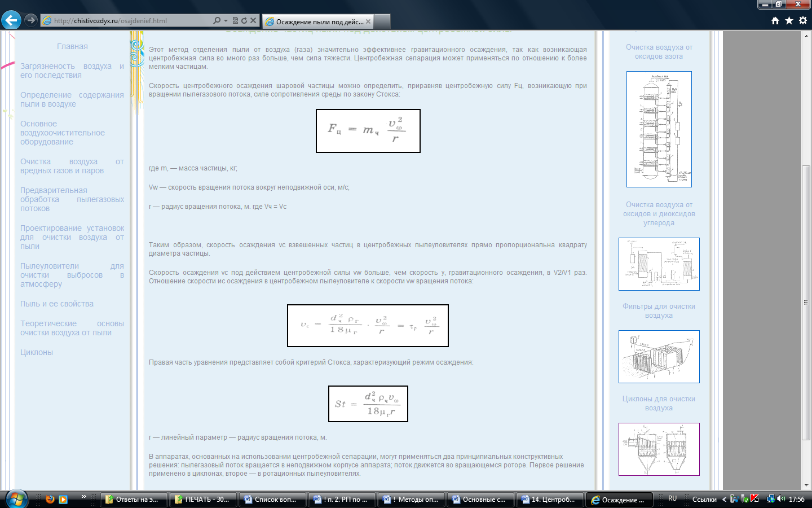Open the 'Ссылки' links toolbar
Screen dimensions: 812x508
tap(704, 499)
